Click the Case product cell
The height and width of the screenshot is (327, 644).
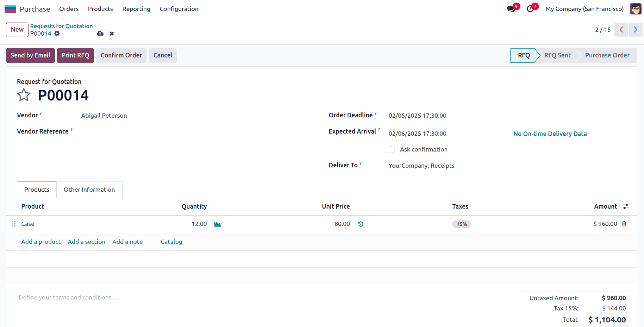(28, 224)
